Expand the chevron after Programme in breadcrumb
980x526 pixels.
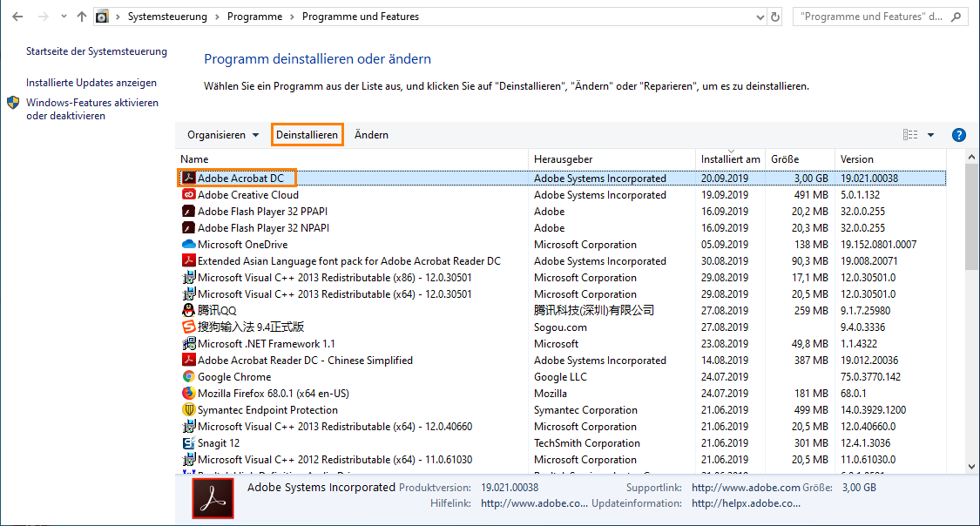click(292, 17)
